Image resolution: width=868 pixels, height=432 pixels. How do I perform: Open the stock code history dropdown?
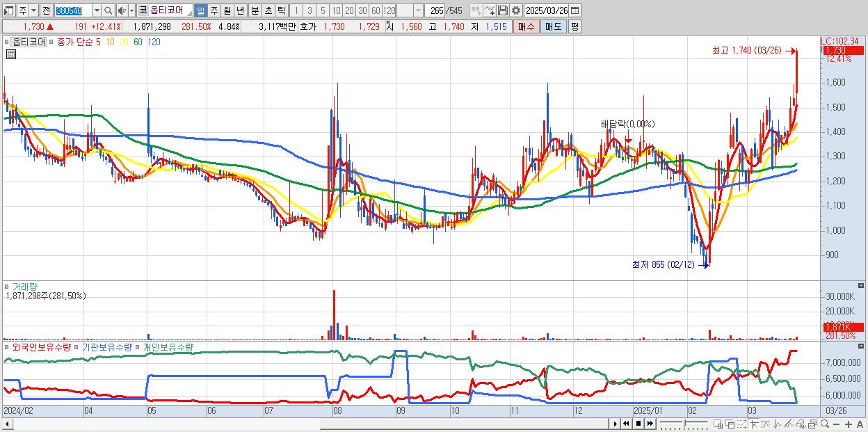(x=97, y=10)
